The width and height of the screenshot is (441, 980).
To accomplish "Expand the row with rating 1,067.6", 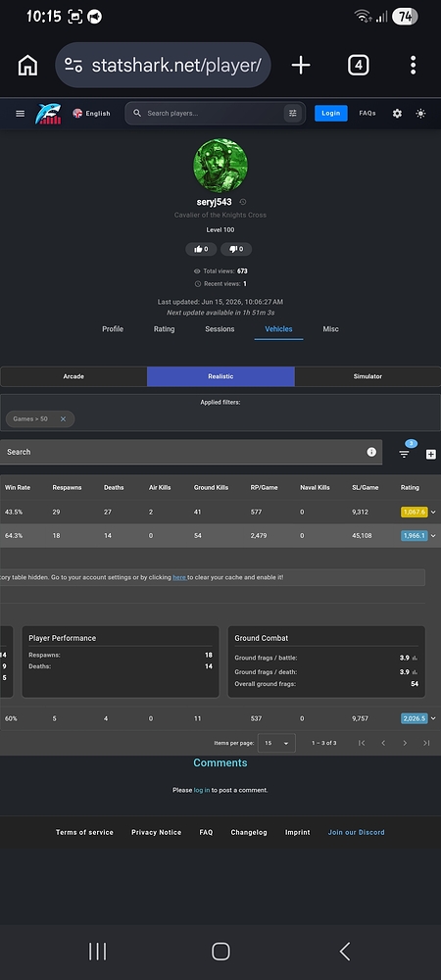I will [433, 512].
